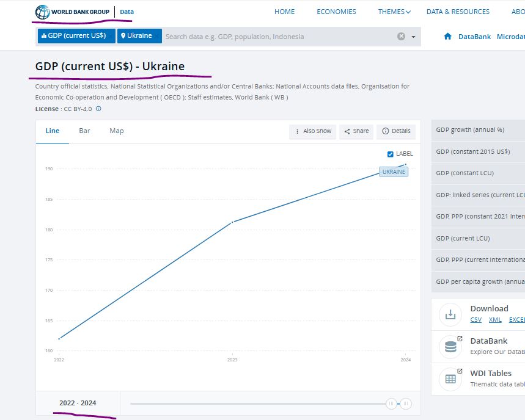Click the left year range slider handle
525x420 pixels.
391,404
